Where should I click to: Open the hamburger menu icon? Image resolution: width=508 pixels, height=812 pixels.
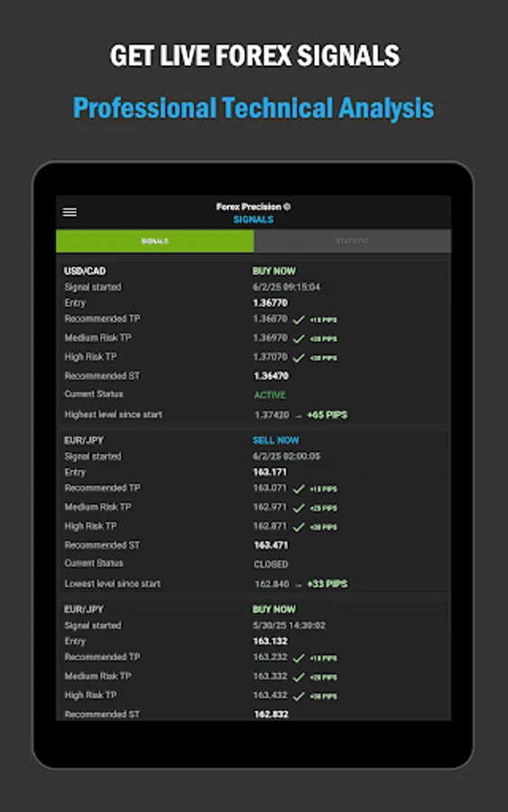69,212
